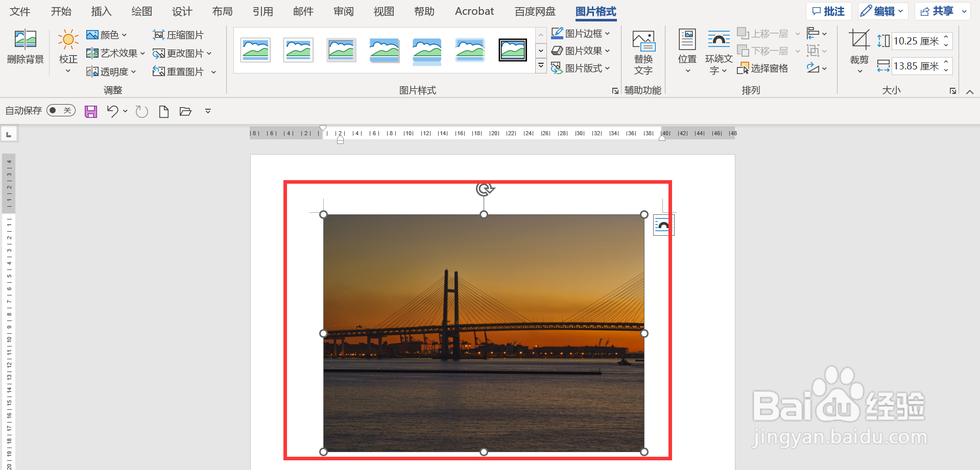Click the open folder icon
Viewport: 980px width, 470px height.
tap(185, 111)
